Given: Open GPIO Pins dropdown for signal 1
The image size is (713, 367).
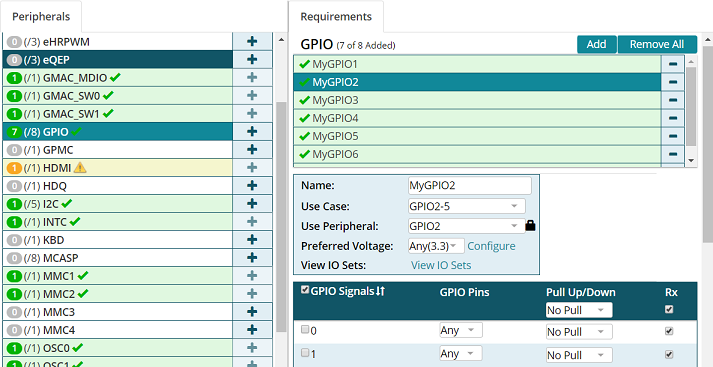Looking at the screenshot, I should click(461, 353).
